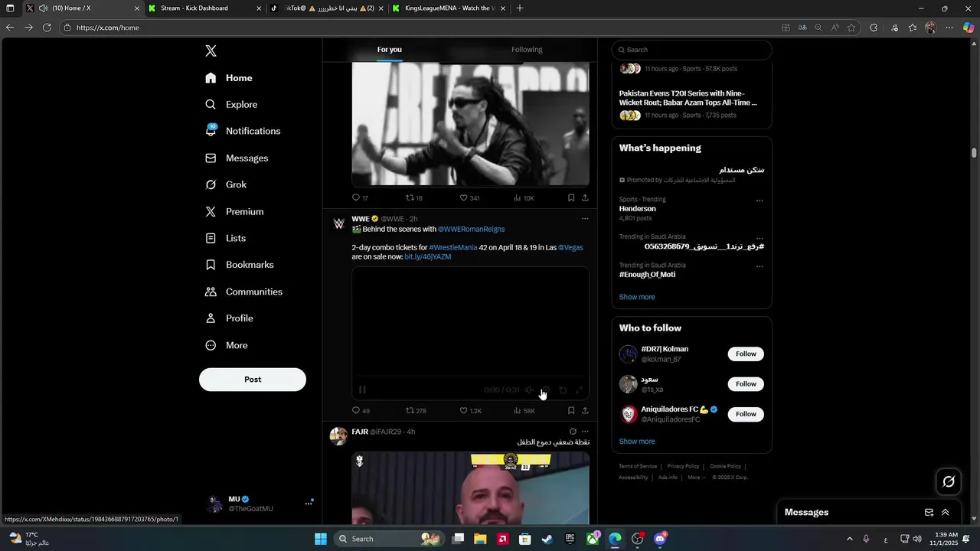Viewport: 980px width, 551px height.
Task: Open Communities page
Action: pyautogui.click(x=243, y=292)
